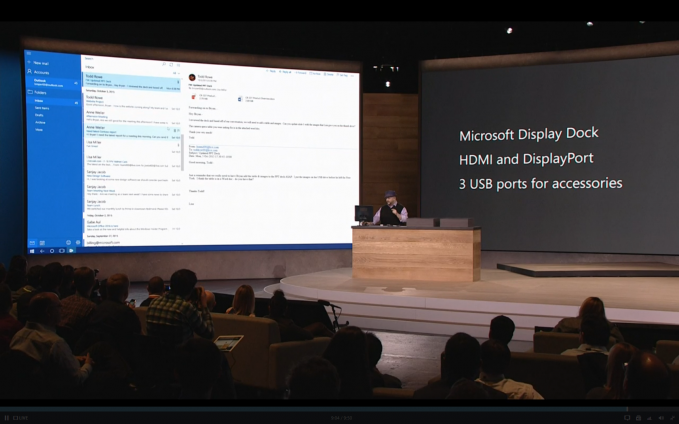Image resolution: width=679 pixels, height=424 pixels.
Task: Select the top highlighted Todd Rowe message
Action: (132, 83)
